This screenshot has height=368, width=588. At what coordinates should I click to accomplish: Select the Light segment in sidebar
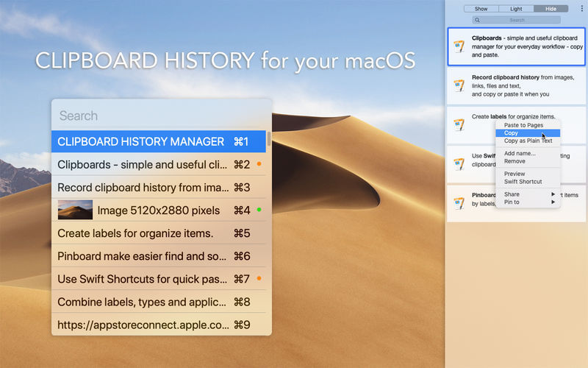point(516,9)
